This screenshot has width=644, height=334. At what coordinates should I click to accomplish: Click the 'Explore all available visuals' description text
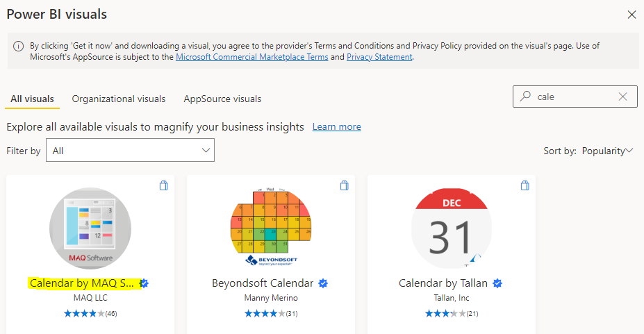tap(155, 127)
